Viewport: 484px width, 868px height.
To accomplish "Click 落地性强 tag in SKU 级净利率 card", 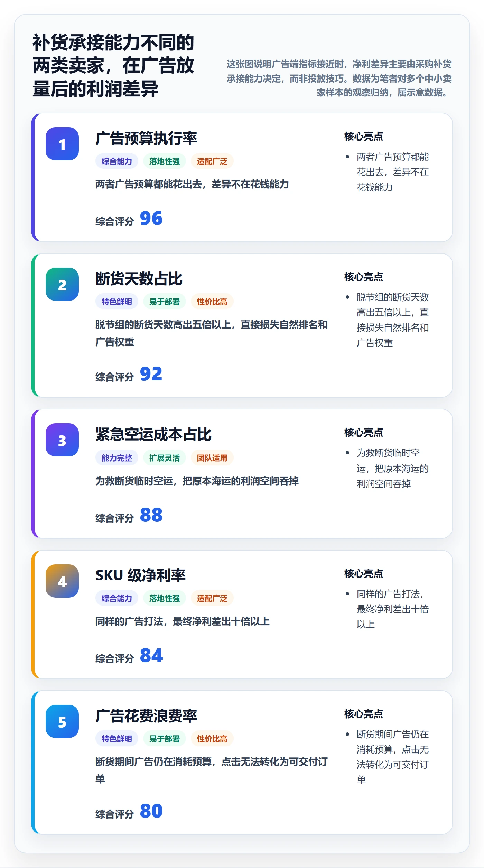I will click(165, 598).
